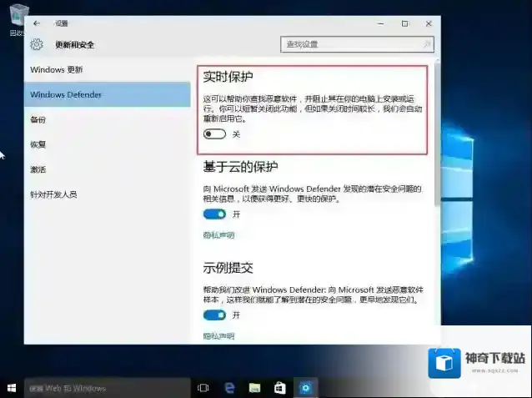Open 隐私声明 link under 基于云的保护
Viewport: 532px width, 398px height.
(218, 235)
